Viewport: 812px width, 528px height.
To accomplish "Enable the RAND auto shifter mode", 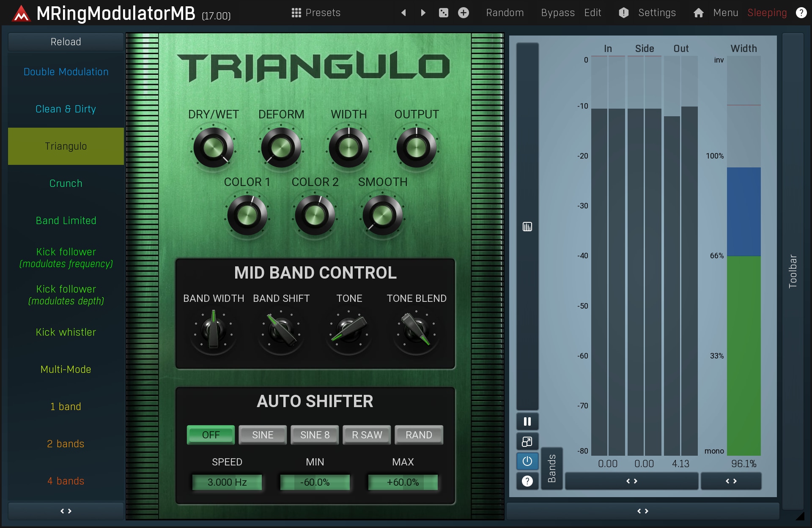I will tap(419, 435).
